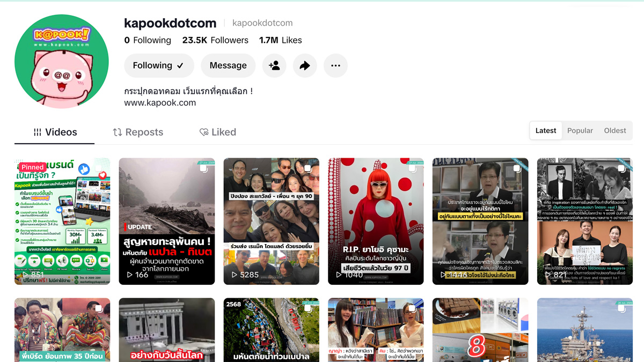Viewport: 644px width, 362px height.
Task: Open the Nepal-Tibet UPDATE video with 166 plays
Action: coord(167,221)
